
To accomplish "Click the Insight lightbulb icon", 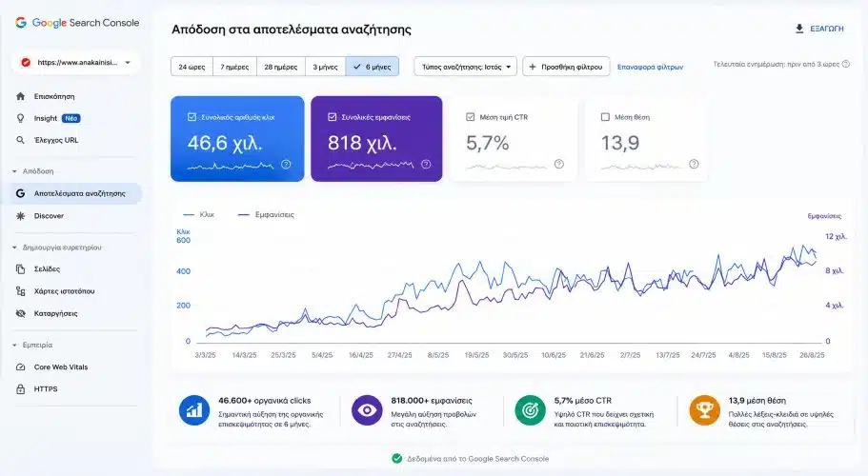I will tap(20, 118).
